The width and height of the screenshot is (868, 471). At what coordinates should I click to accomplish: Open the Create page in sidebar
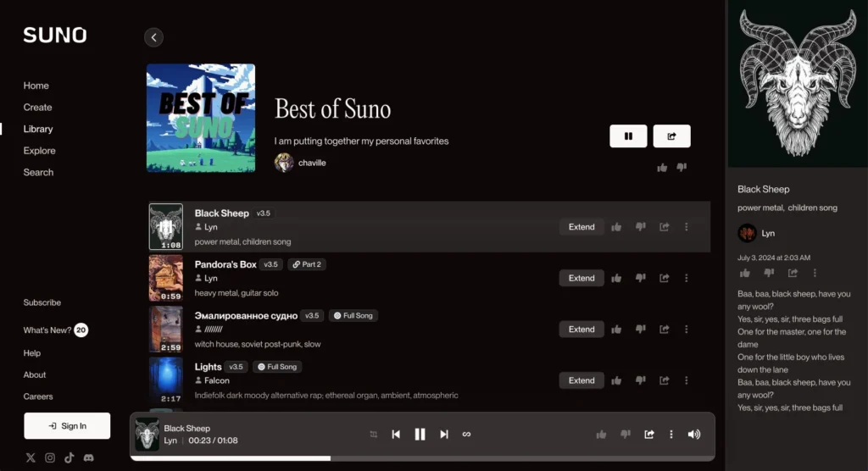pyautogui.click(x=37, y=108)
